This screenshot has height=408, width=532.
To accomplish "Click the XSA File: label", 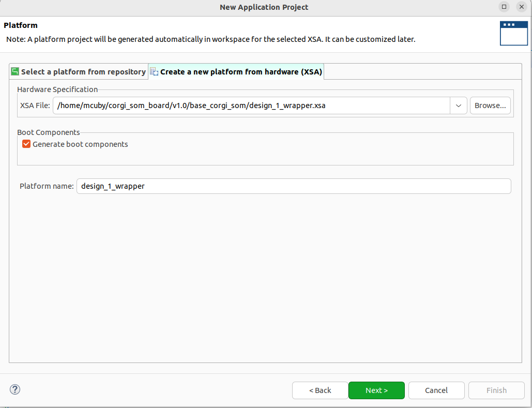I will coord(35,105).
